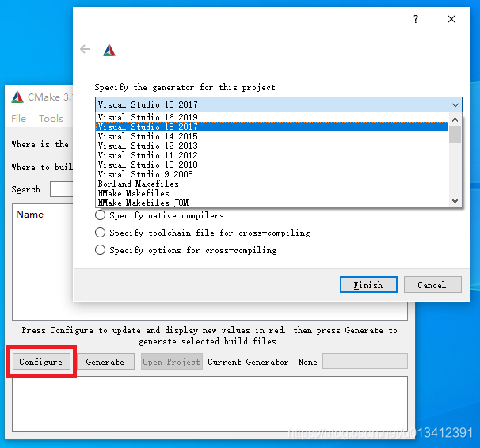Click the generator list scrollbar thumb
Screen dimensions: 480x448
click(455, 135)
